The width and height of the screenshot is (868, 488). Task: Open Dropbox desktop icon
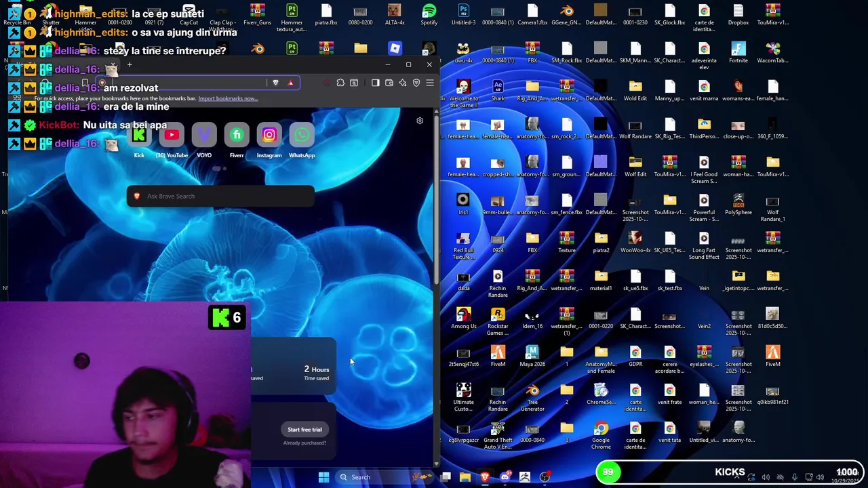738,15
